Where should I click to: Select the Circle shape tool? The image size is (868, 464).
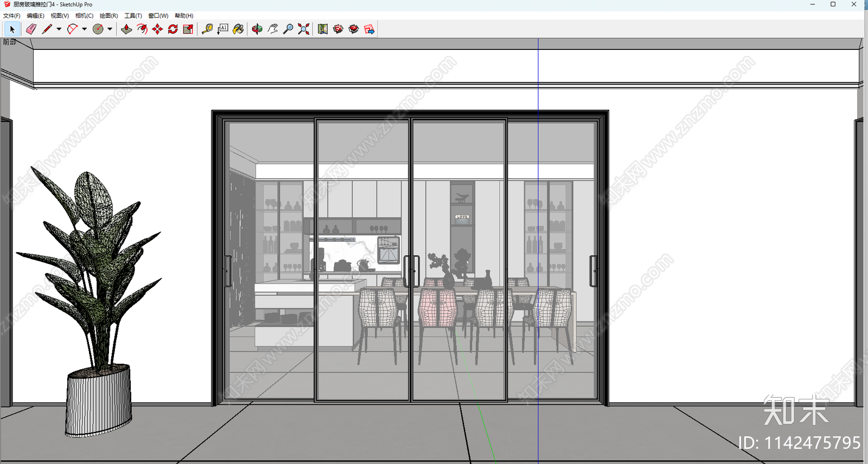click(x=98, y=29)
